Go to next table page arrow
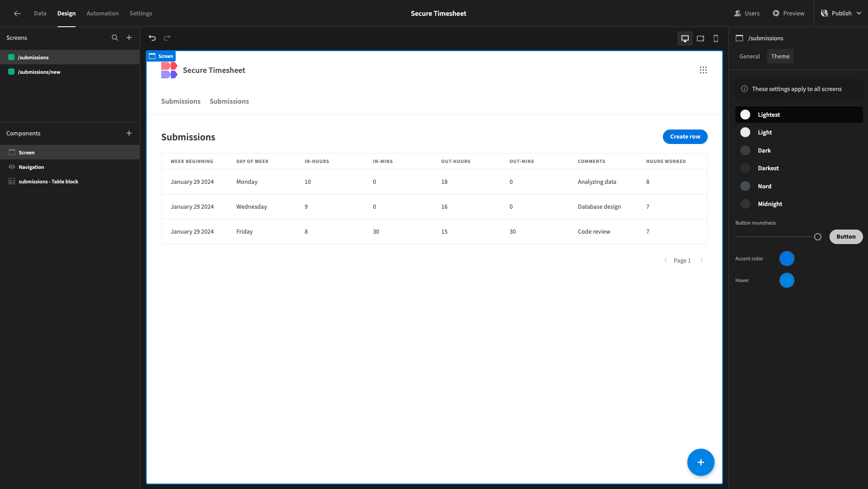 coord(702,260)
